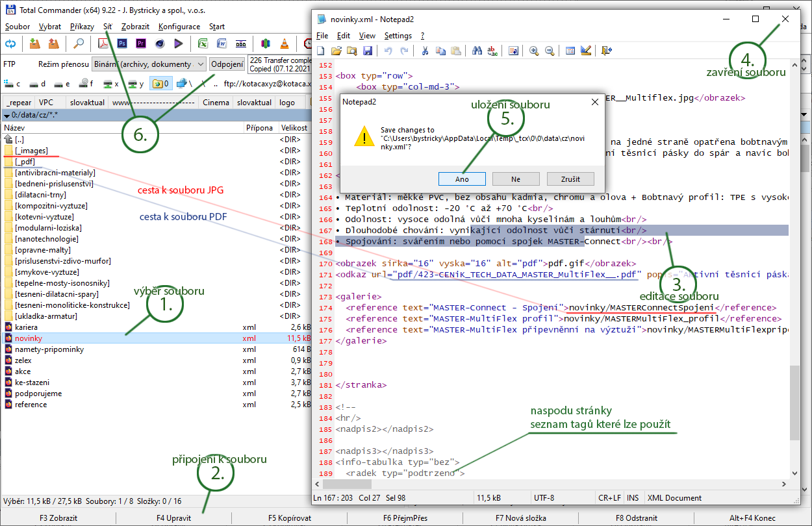The image size is (812, 526).
Task: Click Ano to save changes
Action: point(461,179)
